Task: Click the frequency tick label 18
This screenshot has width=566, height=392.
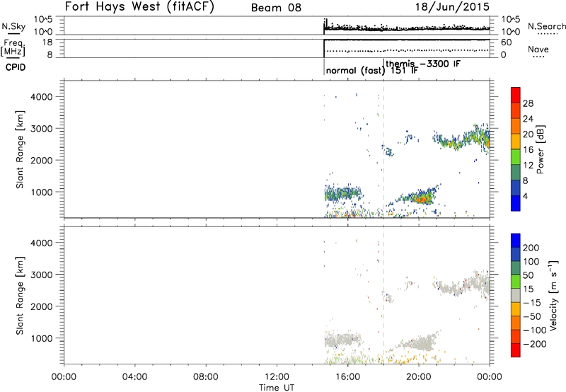Action: 47,42
